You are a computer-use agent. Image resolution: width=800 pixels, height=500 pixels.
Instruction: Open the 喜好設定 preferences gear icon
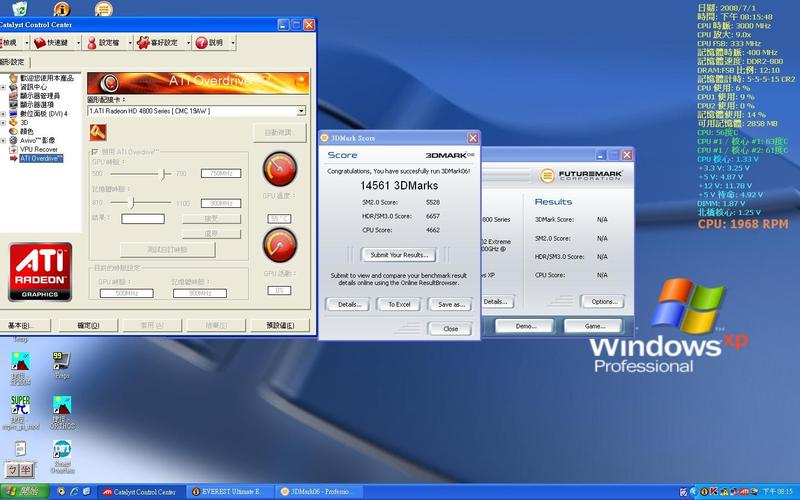[x=143, y=43]
